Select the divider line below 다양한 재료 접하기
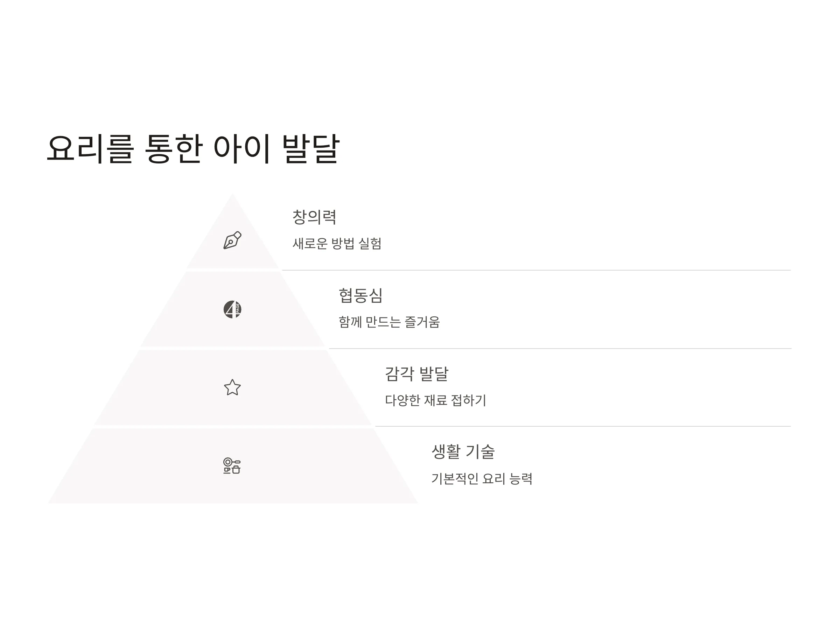Viewport: 840px width, 630px height. point(583,426)
